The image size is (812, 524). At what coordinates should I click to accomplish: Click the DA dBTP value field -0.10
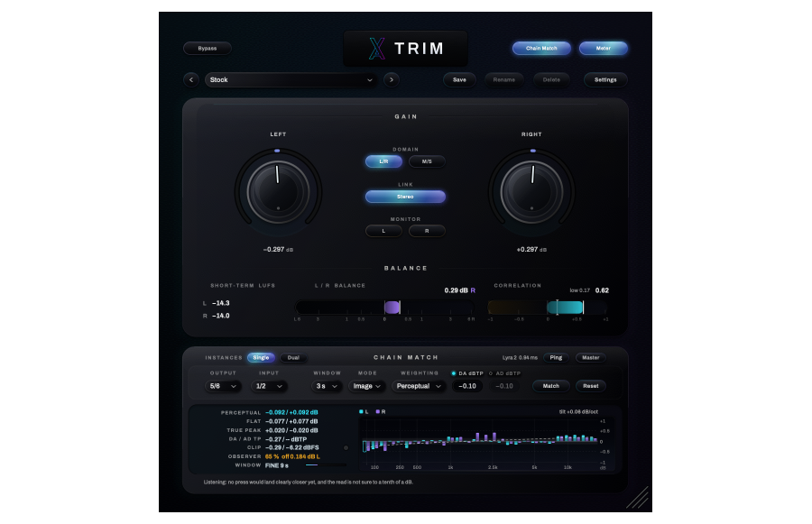pos(467,386)
